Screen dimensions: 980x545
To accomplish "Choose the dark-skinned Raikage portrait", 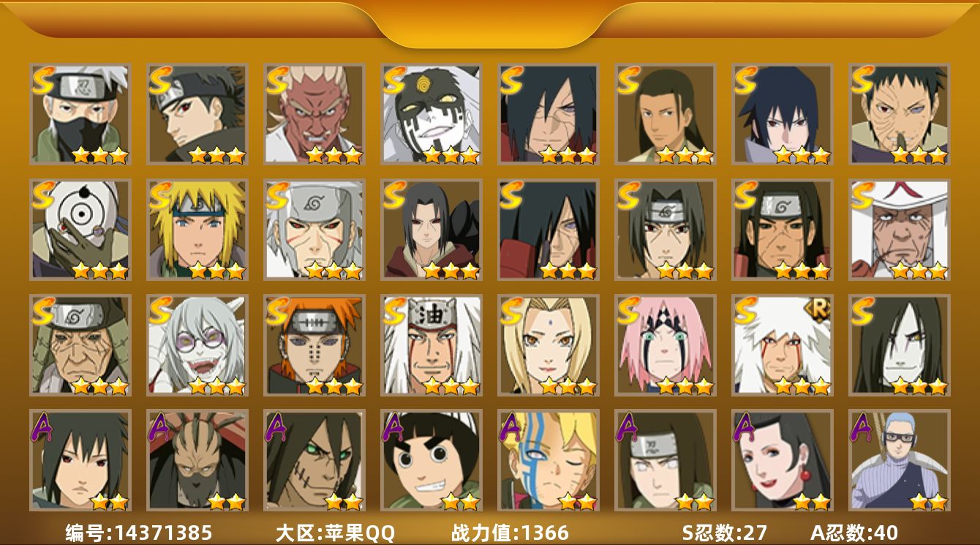I will 314,114.
